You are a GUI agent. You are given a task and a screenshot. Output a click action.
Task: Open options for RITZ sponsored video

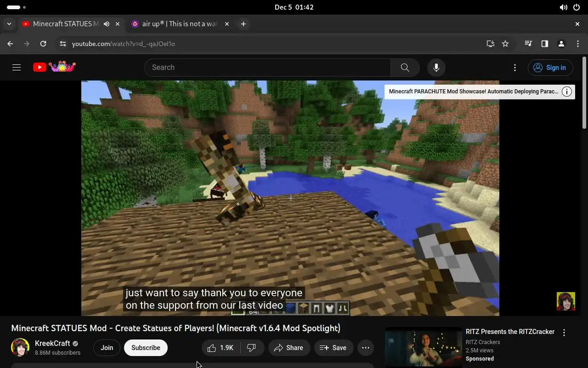[564, 333]
